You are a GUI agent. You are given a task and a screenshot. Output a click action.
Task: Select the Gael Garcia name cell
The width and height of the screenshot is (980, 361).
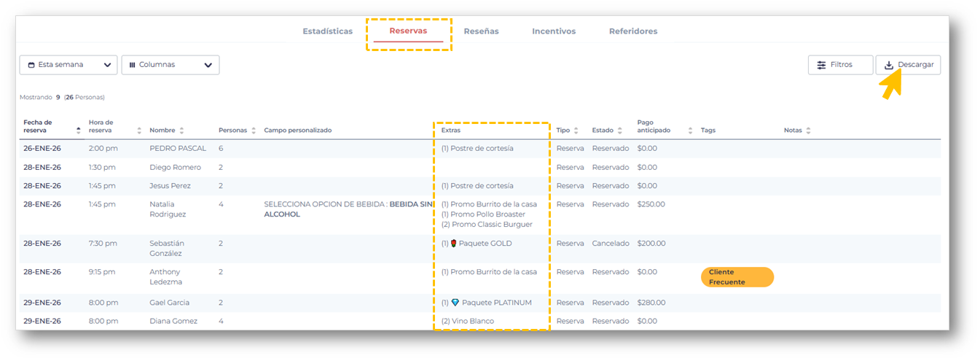point(170,303)
